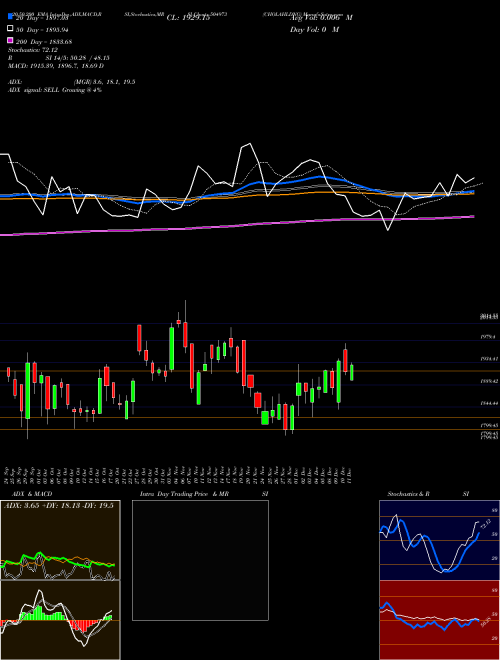This screenshot has width=500, height=660.
Task: Click the 'Avg Vol: 0.006 M' text
Action: (x=321, y=18)
